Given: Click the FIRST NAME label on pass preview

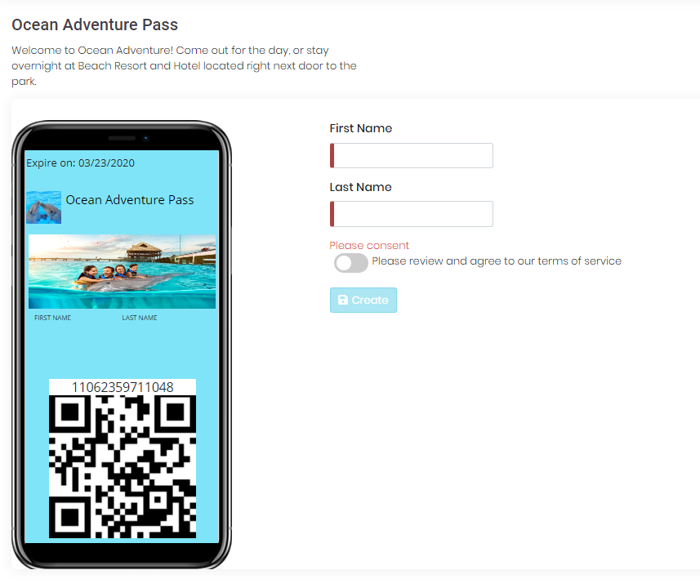Looking at the screenshot, I should click(x=52, y=318).
